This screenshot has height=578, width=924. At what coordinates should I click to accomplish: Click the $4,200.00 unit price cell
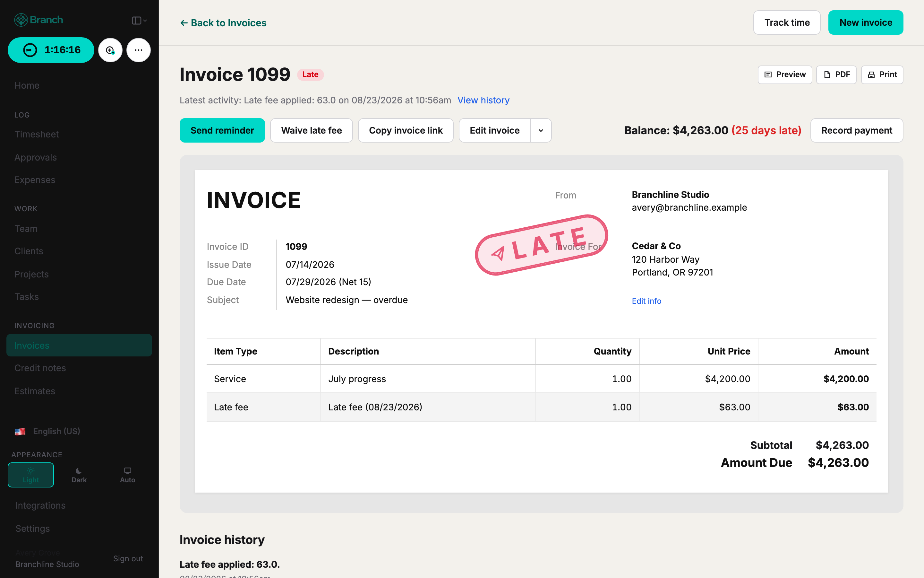click(698, 379)
